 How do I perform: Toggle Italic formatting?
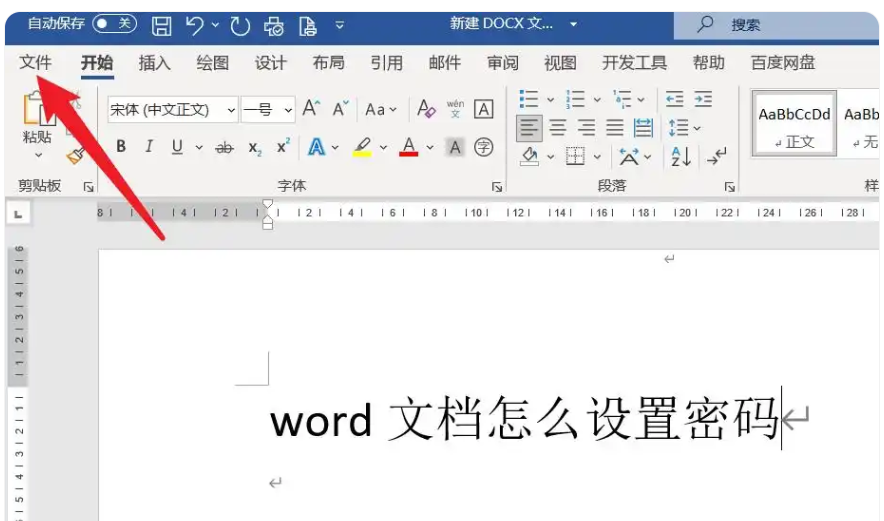[x=149, y=147]
